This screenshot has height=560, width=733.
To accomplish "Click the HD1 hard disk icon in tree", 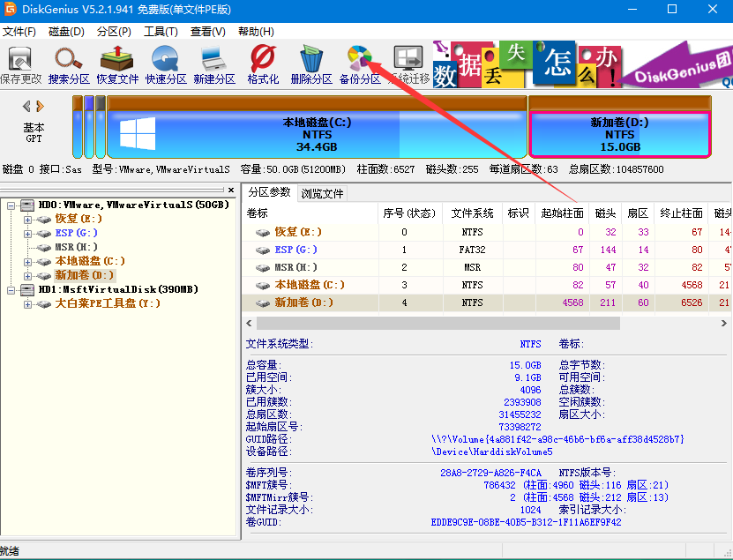I will pyautogui.click(x=27, y=290).
